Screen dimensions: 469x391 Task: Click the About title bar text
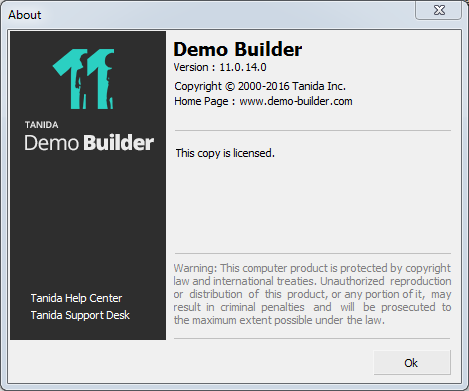pyautogui.click(x=25, y=15)
